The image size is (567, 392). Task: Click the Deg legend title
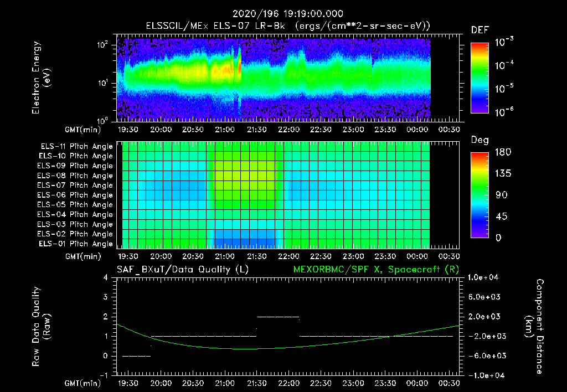point(480,140)
